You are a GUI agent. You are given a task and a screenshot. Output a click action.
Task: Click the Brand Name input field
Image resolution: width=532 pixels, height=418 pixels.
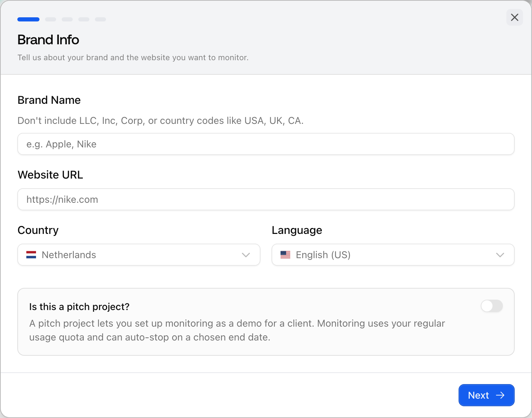coord(266,144)
